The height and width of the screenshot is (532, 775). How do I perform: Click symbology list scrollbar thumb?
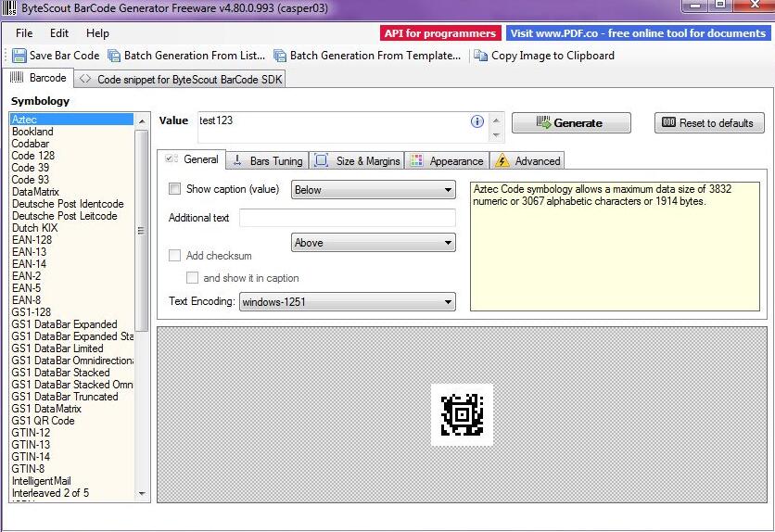142,231
